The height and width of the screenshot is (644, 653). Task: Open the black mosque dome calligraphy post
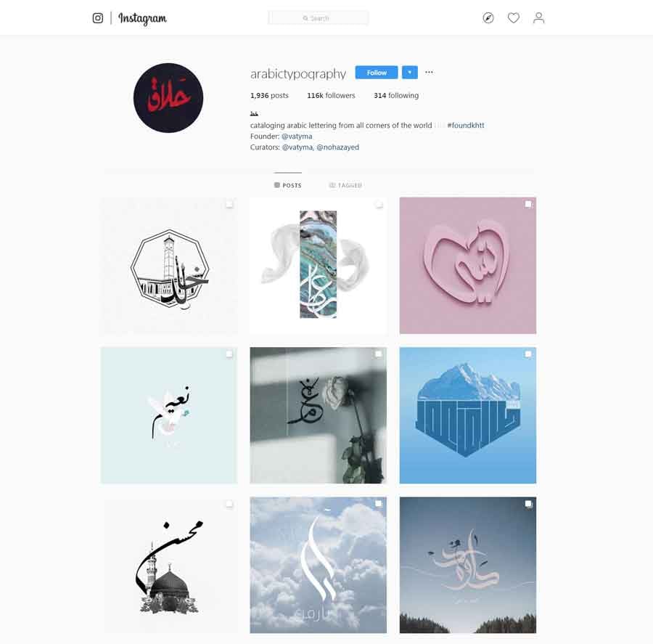pyautogui.click(x=168, y=565)
